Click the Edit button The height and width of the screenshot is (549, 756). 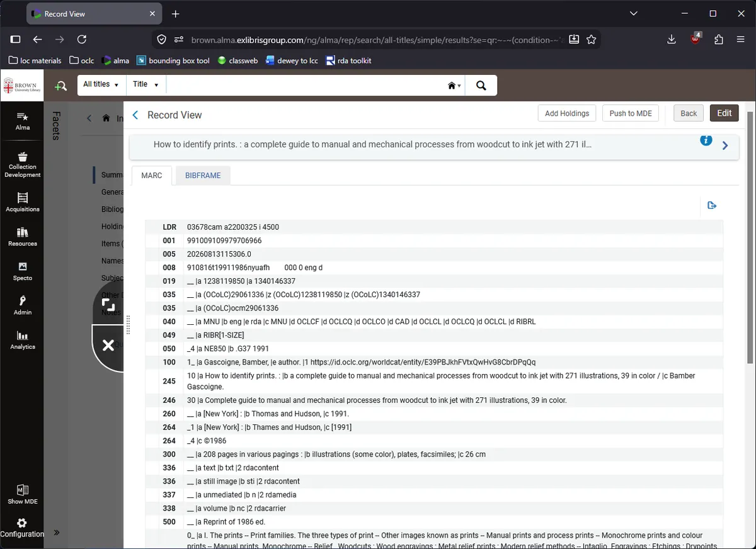[724, 113]
